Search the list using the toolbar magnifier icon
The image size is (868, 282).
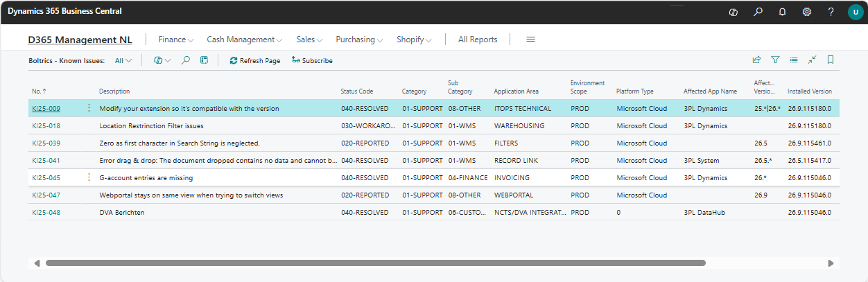186,60
